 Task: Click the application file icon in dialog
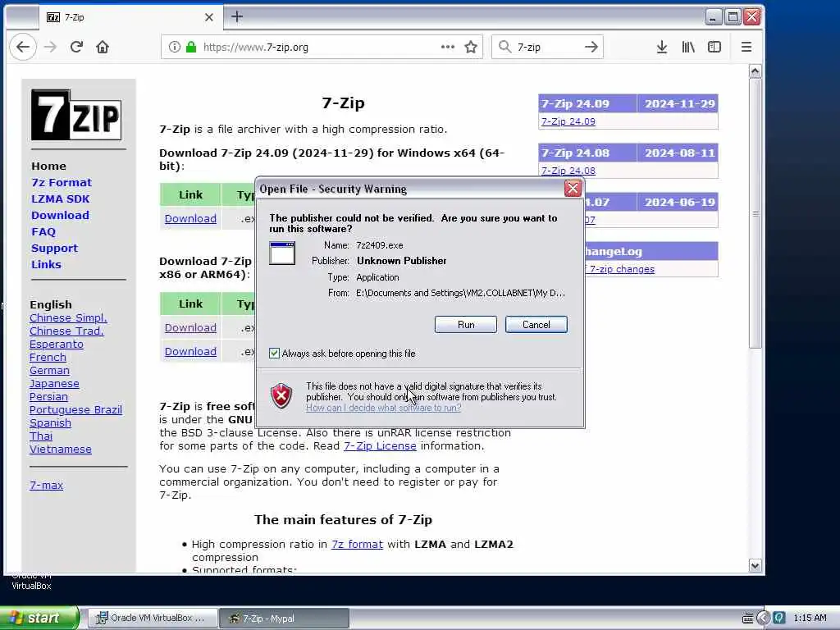click(x=282, y=253)
